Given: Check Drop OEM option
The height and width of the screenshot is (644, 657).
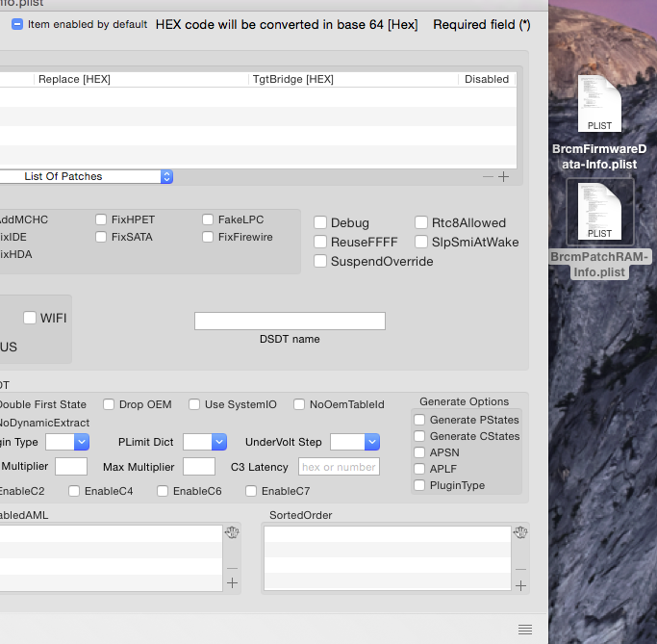Looking at the screenshot, I should (109, 404).
